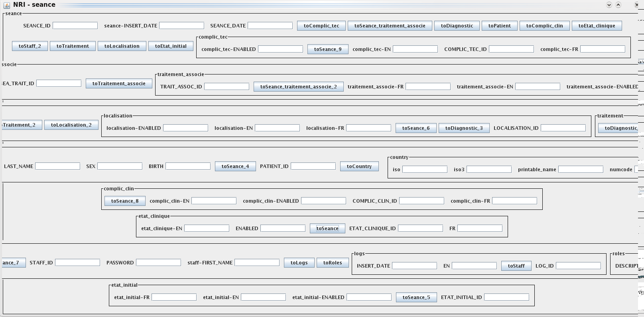Focus the SEANCE_ID text field
Viewport: 644px width, 317px height.
(x=75, y=25)
